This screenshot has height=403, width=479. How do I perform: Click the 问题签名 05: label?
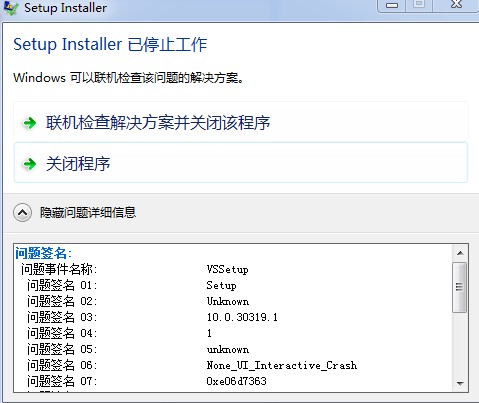pos(62,349)
